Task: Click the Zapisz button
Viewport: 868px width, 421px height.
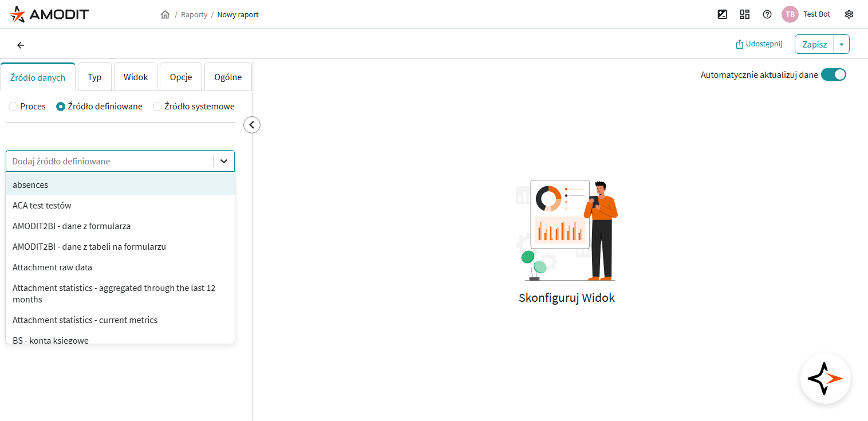Action: (x=814, y=44)
